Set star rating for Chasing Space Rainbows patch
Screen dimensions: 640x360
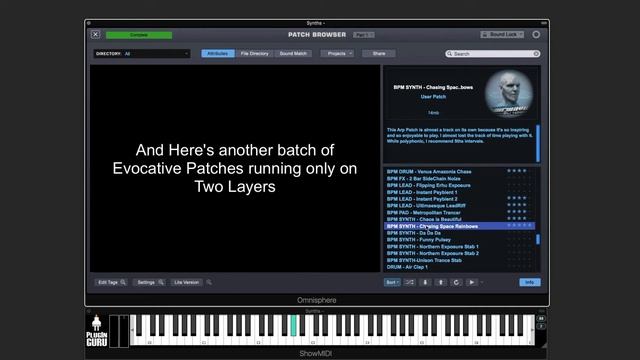coord(519,225)
